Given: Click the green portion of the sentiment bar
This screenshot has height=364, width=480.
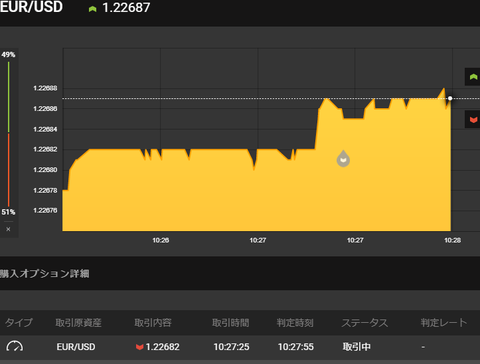Looking at the screenshot, I should click(x=9, y=97).
